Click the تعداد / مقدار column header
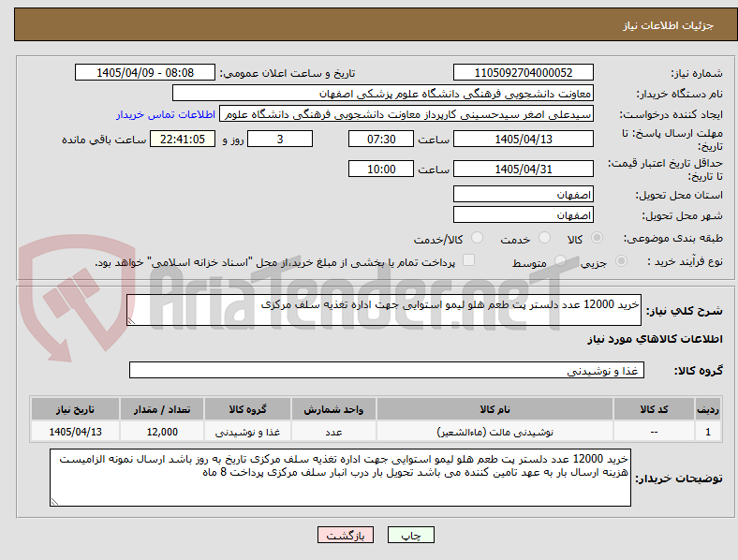Viewport: 738px width, 560px height. pyautogui.click(x=162, y=409)
